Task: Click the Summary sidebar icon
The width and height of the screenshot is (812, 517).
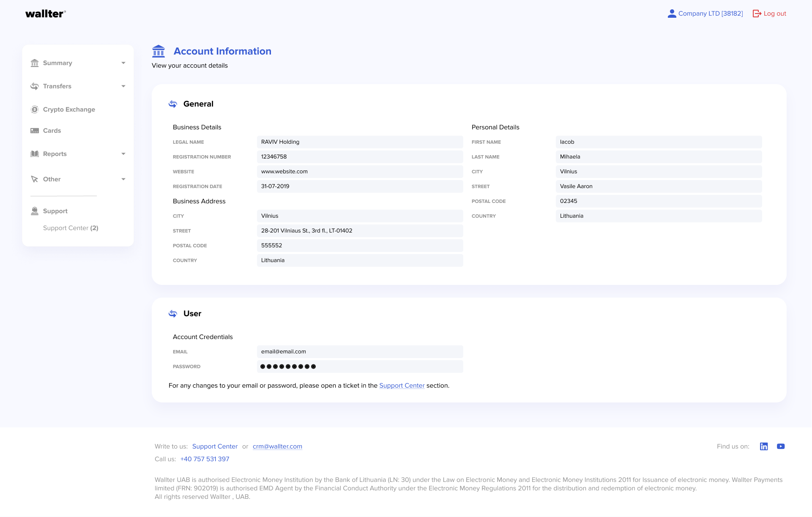Action: (x=35, y=63)
